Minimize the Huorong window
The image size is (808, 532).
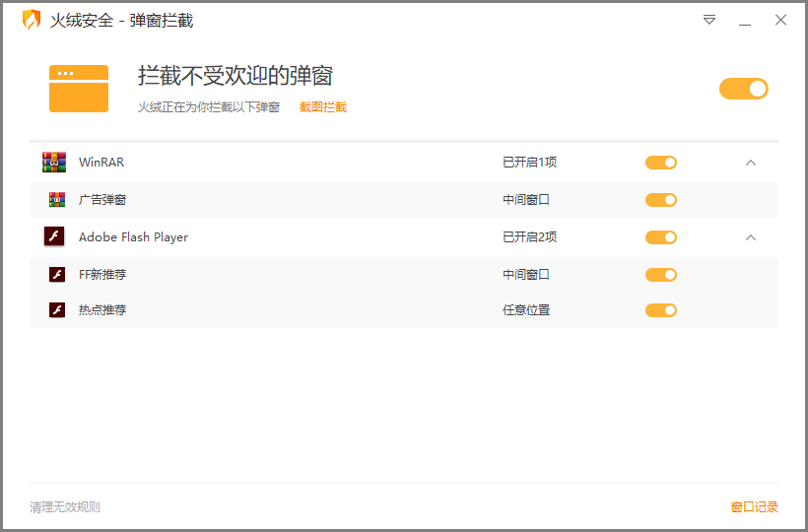coord(745,21)
